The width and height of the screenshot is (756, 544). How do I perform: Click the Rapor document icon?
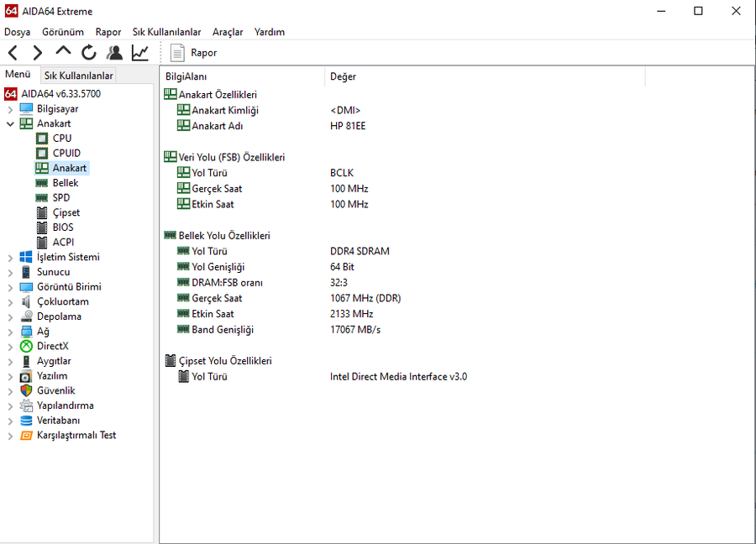177,53
